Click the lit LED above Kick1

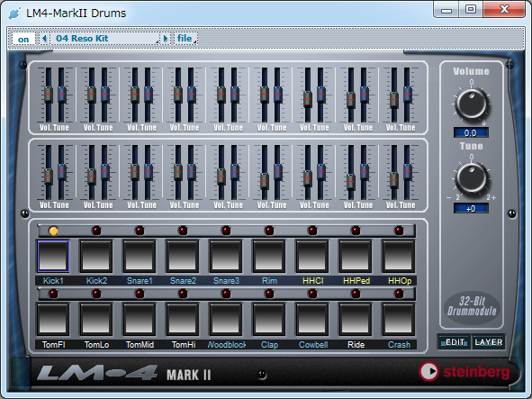[x=53, y=231]
